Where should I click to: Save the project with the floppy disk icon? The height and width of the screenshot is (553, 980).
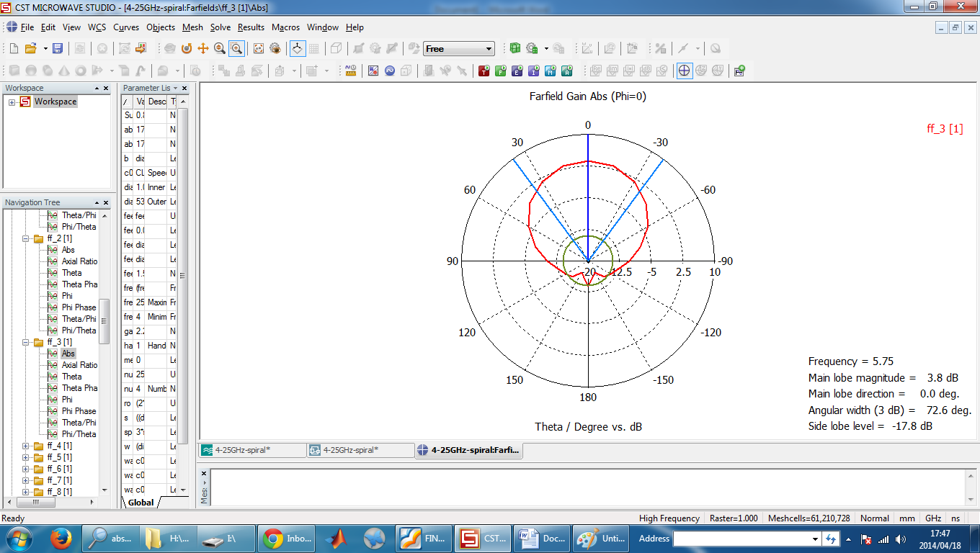pos(58,48)
